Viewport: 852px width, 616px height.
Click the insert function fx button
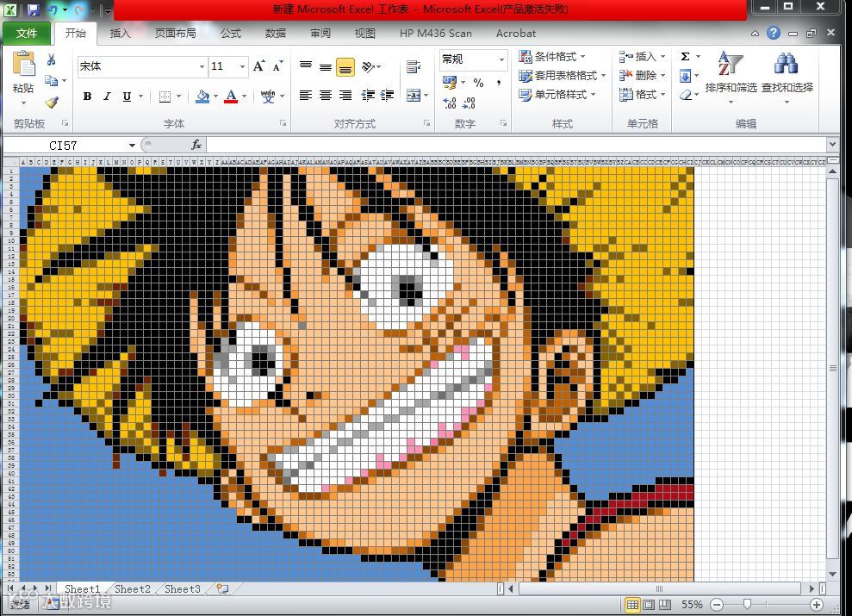196,145
